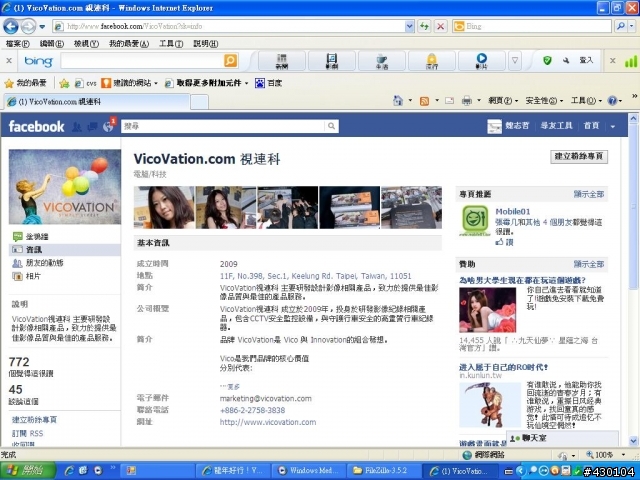Open the 安全性(S) command bar dropdown
This screenshot has height=480, width=640.
pos(544,100)
